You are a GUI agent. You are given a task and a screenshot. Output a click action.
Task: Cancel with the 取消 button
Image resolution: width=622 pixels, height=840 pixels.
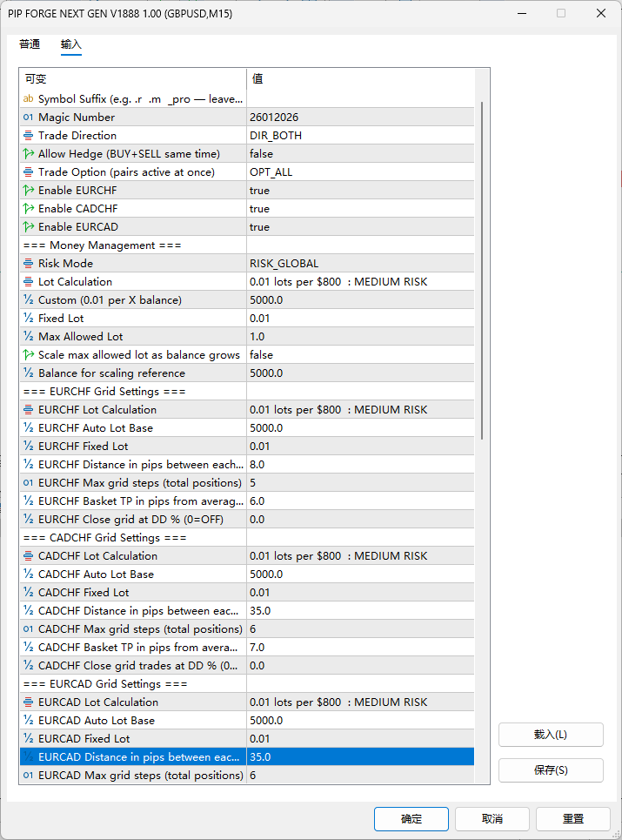click(492, 818)
